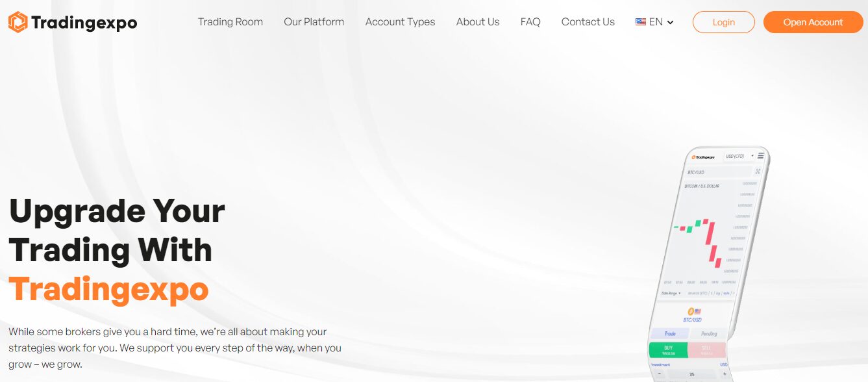The width and height of the screenshot is (868, 382).
Task: Expand the Date Range dropdown on chart
Action: tap(671, 293)
